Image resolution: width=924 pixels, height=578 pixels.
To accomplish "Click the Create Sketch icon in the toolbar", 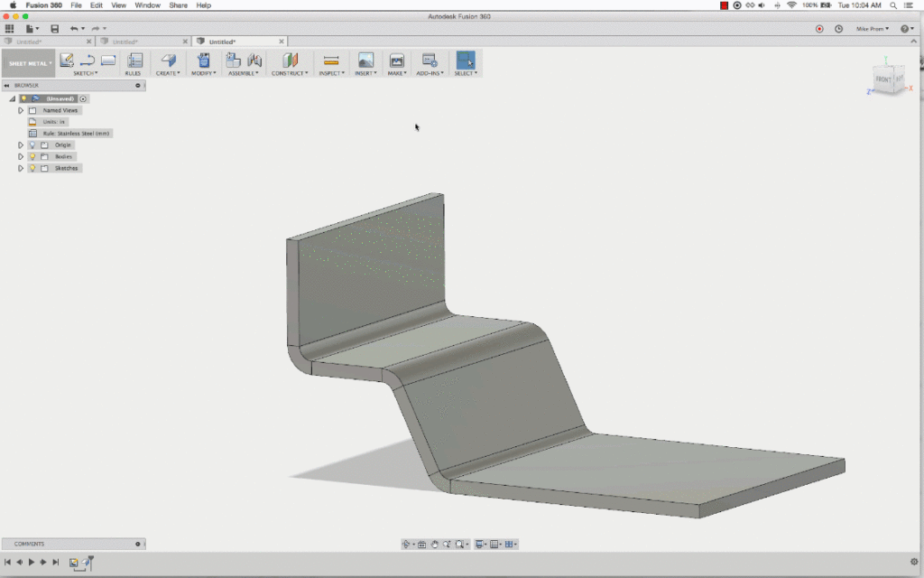I will (x=67, y=61).
